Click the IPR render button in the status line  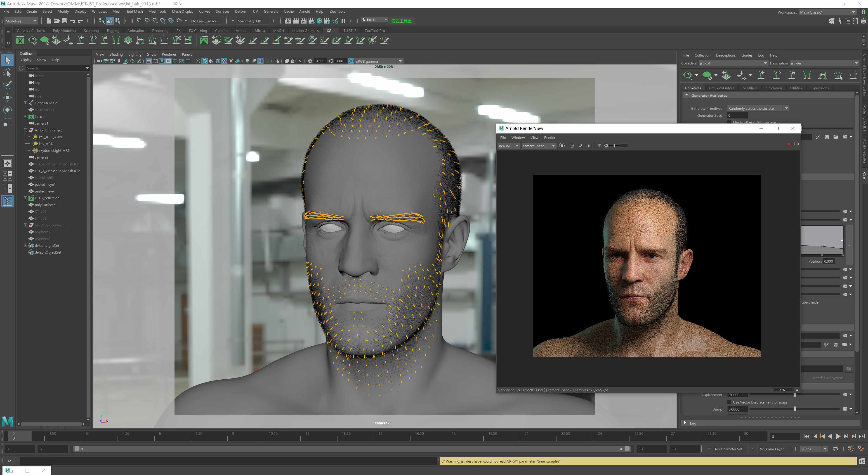coord(303,21)
